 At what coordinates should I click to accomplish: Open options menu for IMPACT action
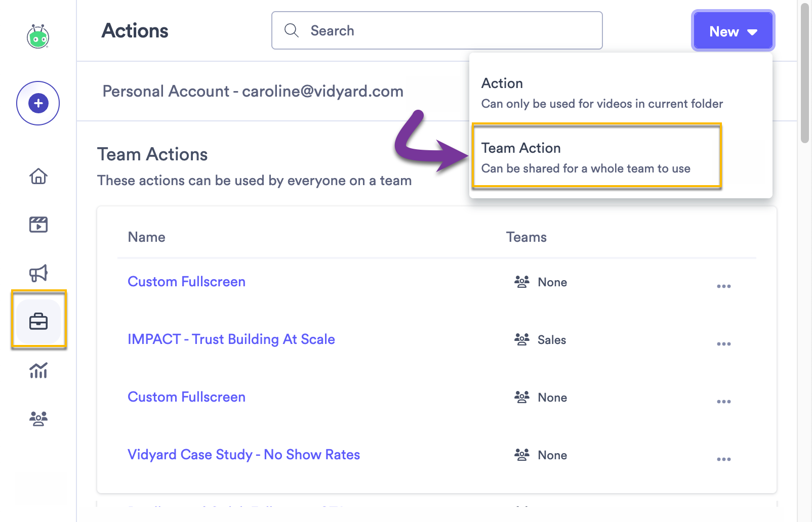[x=724, y=343]
